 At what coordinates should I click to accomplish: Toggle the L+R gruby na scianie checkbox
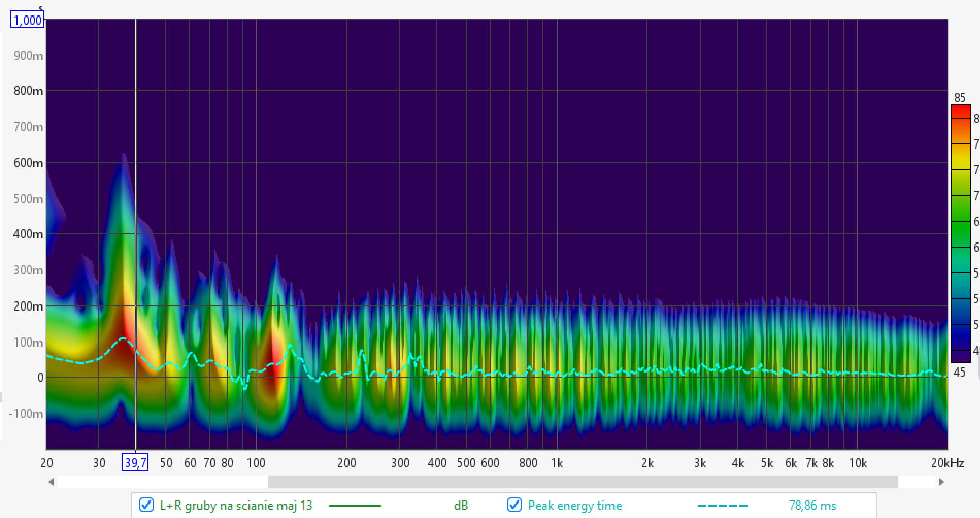(146, 505)
